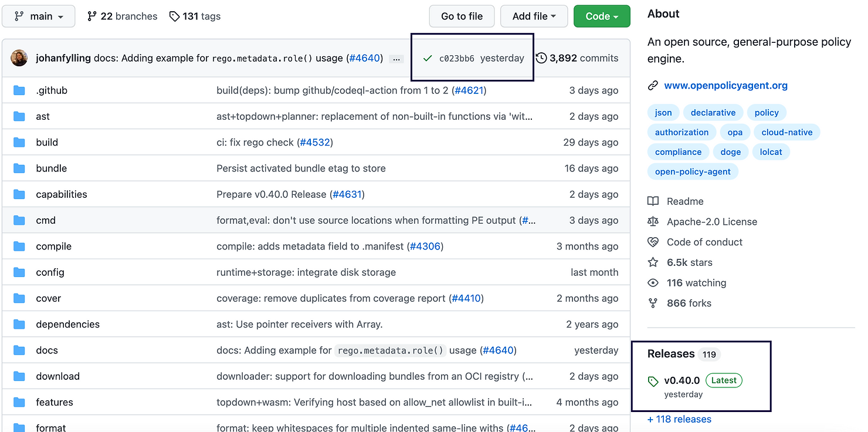Screen dimensions: 868x432
Task: Click the green check status icon
Action: (428, 58)
